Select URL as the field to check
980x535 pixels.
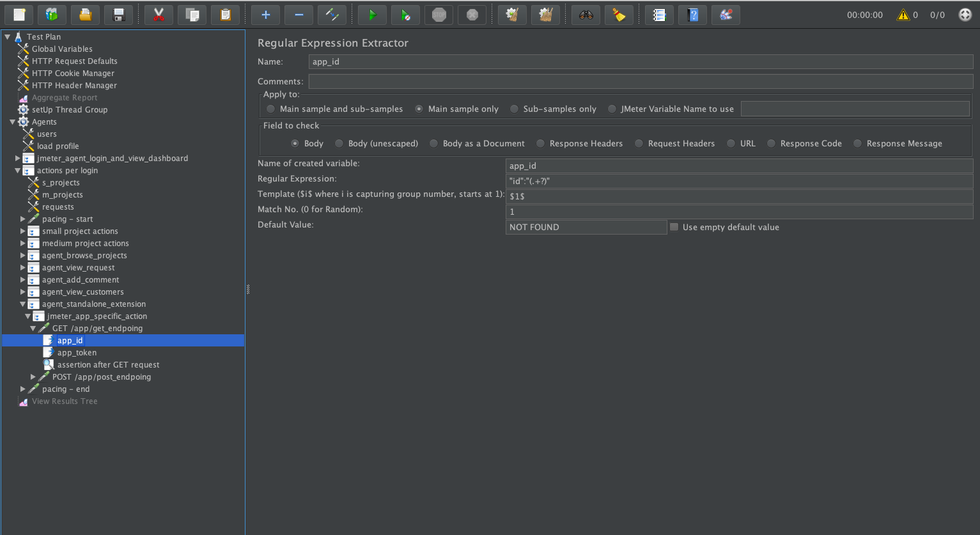pos(730,143)
